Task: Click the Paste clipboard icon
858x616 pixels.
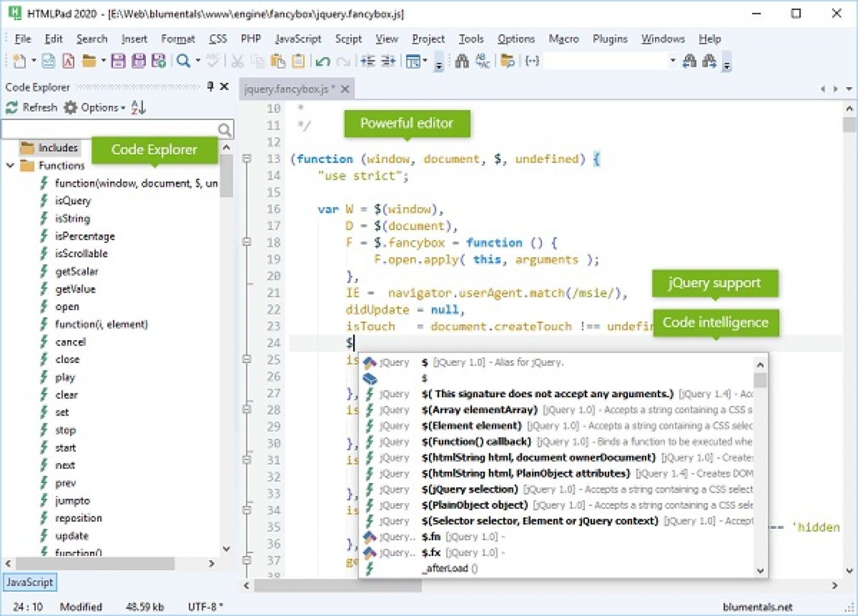Action: [x=278, y=61]
